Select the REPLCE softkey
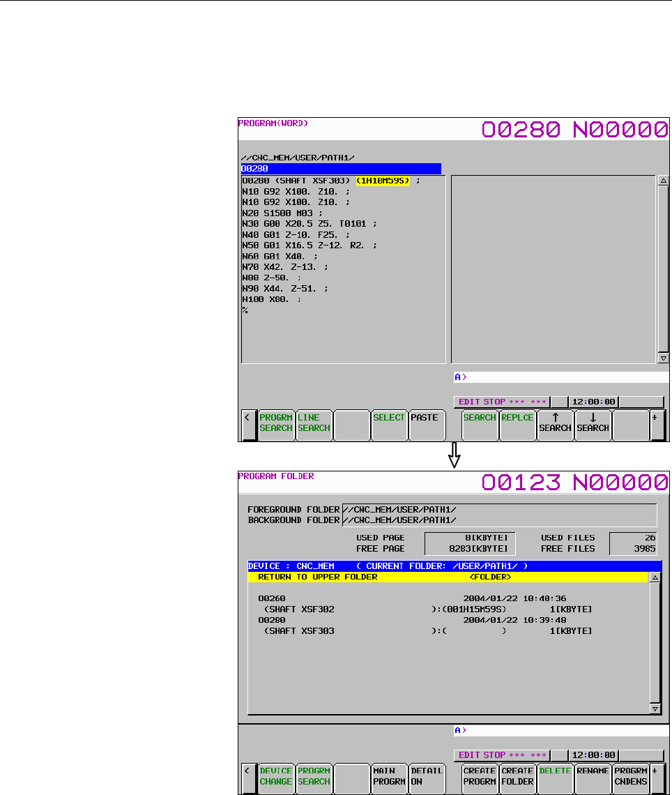 517,425
